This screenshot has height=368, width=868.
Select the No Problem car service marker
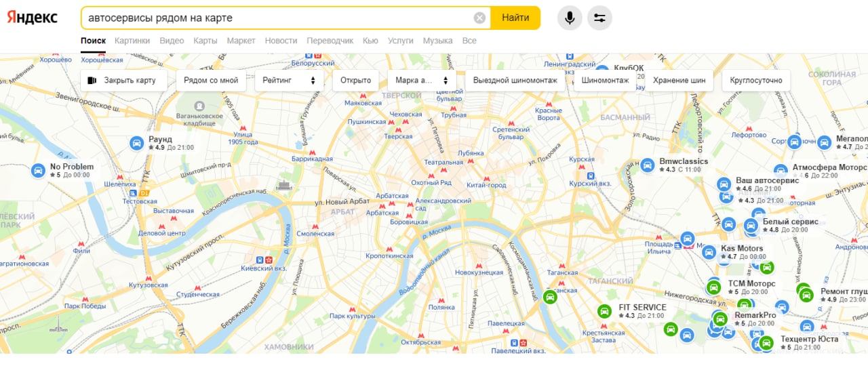pyautogui.click(x=39, y=171)
